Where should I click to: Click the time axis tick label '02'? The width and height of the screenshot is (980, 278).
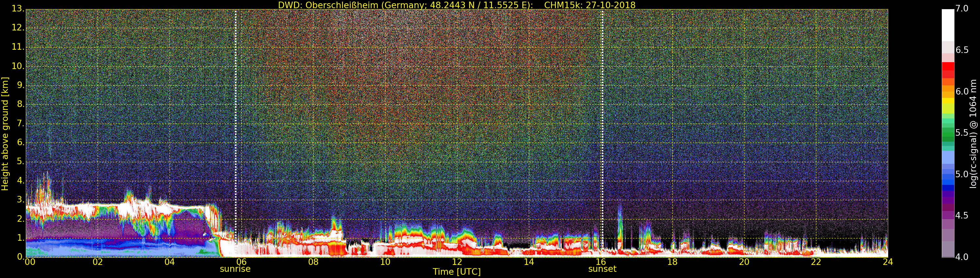point(97,262)
